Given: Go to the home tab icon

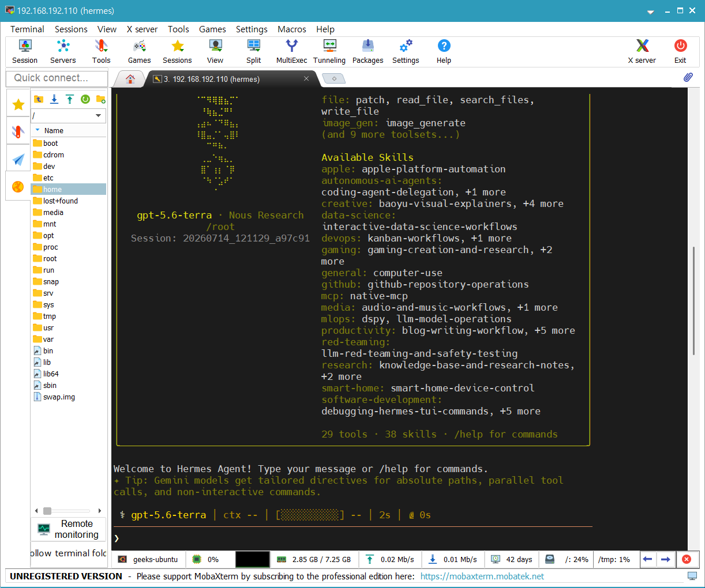Looking at the screenshot, I should click(130, 79).
